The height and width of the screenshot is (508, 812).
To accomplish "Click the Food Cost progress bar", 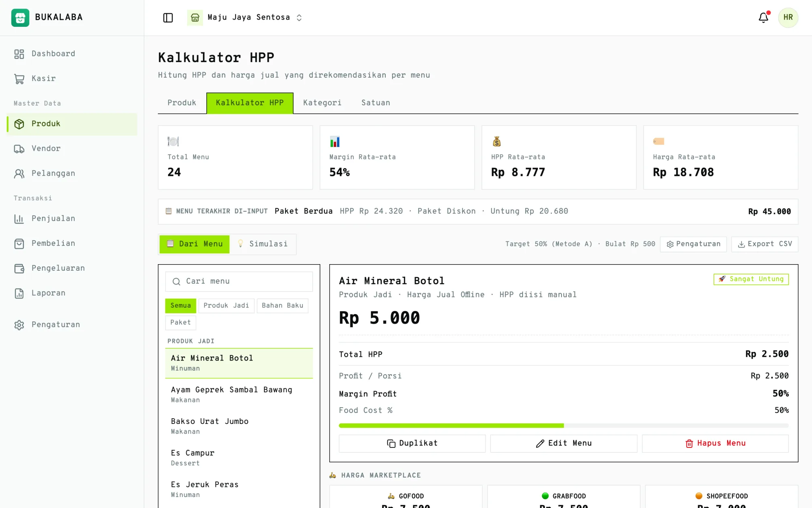I will point(564,426).
